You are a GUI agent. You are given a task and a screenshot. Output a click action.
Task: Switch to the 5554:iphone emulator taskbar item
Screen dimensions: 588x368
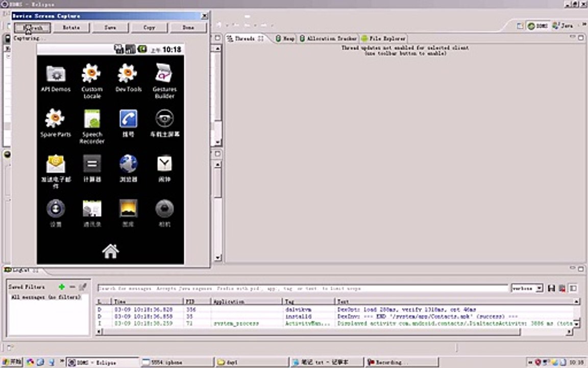click(x=177, y=362)
